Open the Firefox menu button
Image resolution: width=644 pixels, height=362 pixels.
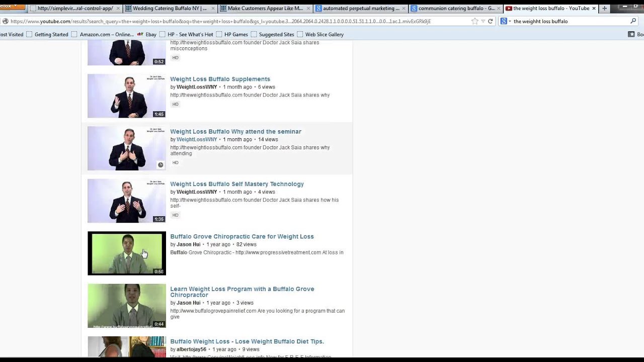(12, 6)
